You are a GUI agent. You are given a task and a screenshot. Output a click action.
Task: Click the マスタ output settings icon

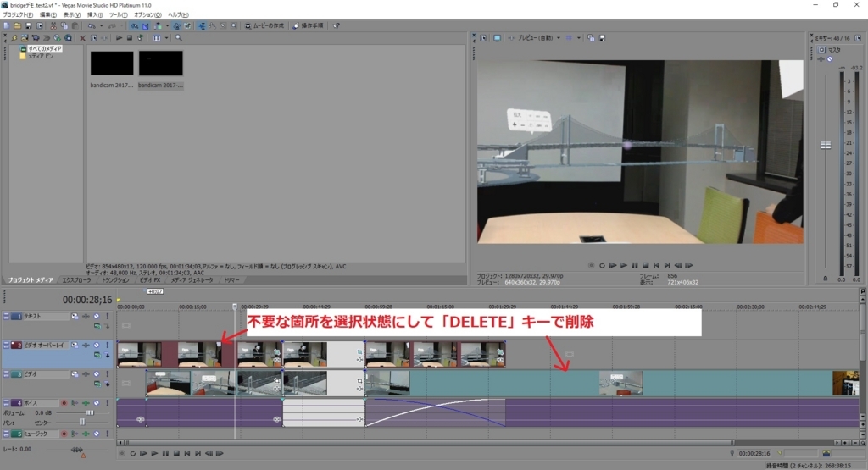pyautogui.click(x=821, y=50)
